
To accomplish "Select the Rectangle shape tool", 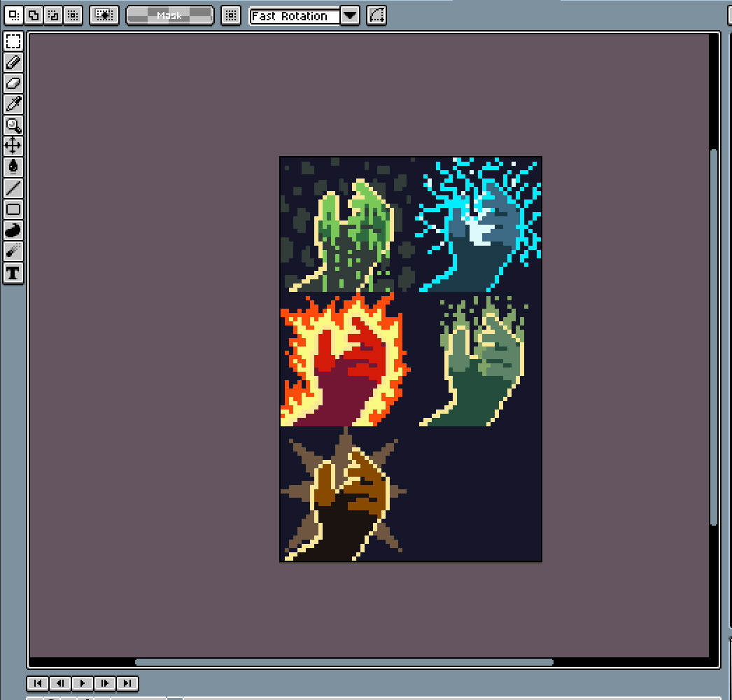I will click(x=13, y=209).
